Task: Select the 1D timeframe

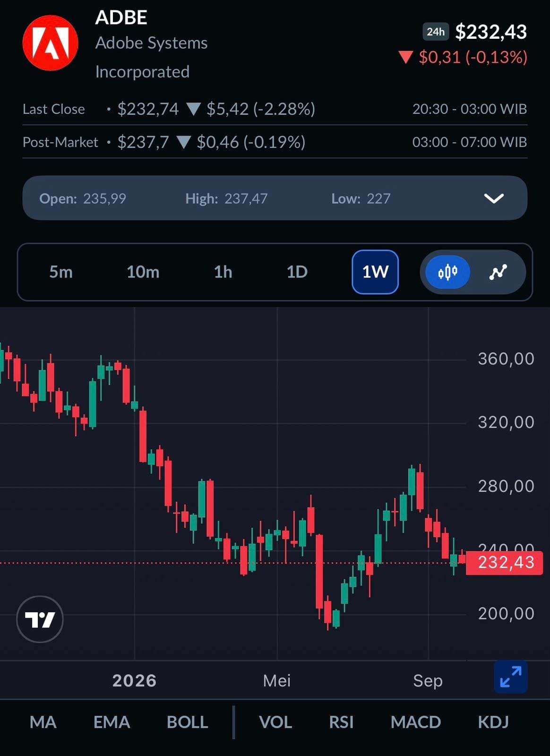Action: click(297, 272)
